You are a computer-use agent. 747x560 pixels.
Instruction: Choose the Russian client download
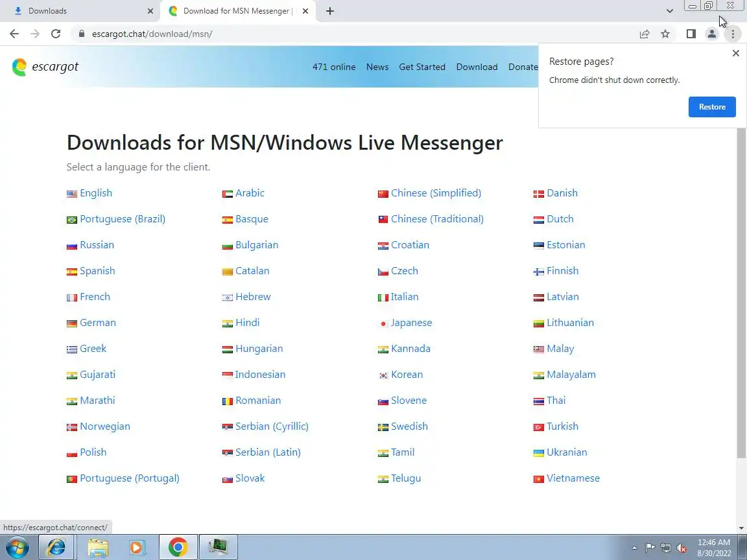coord(97,245)
